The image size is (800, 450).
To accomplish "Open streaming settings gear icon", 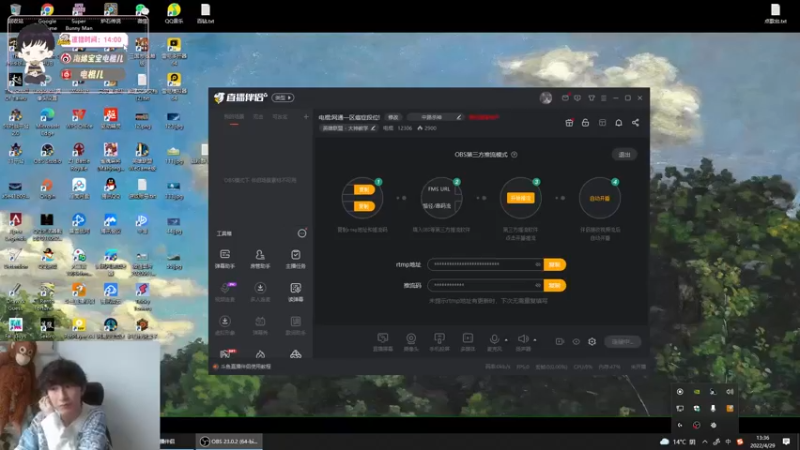I will [592, 341].
